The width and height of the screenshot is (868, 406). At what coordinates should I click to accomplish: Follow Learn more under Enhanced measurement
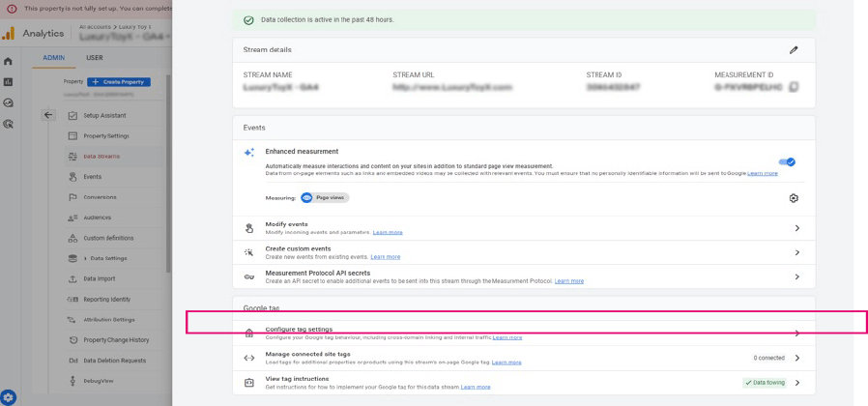763,173
